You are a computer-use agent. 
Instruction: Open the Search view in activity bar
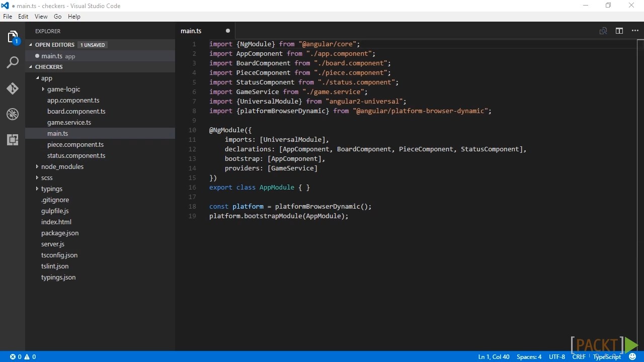[13, 62]
